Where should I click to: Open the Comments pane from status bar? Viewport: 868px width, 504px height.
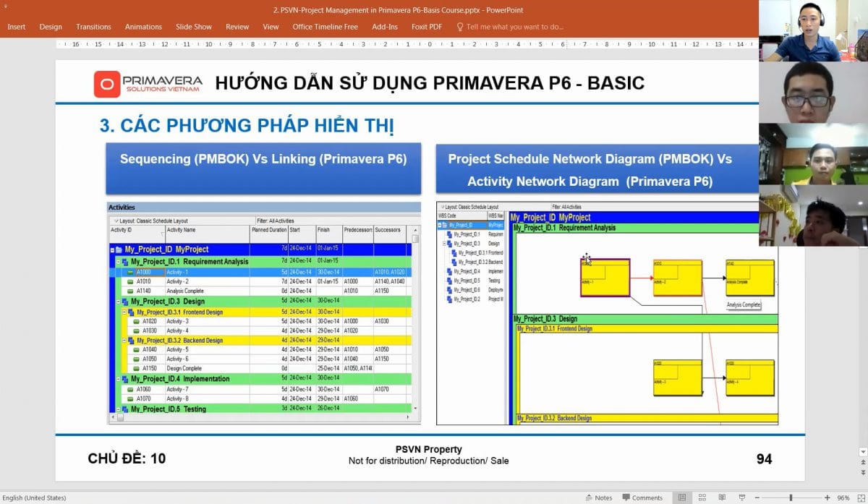642,497
